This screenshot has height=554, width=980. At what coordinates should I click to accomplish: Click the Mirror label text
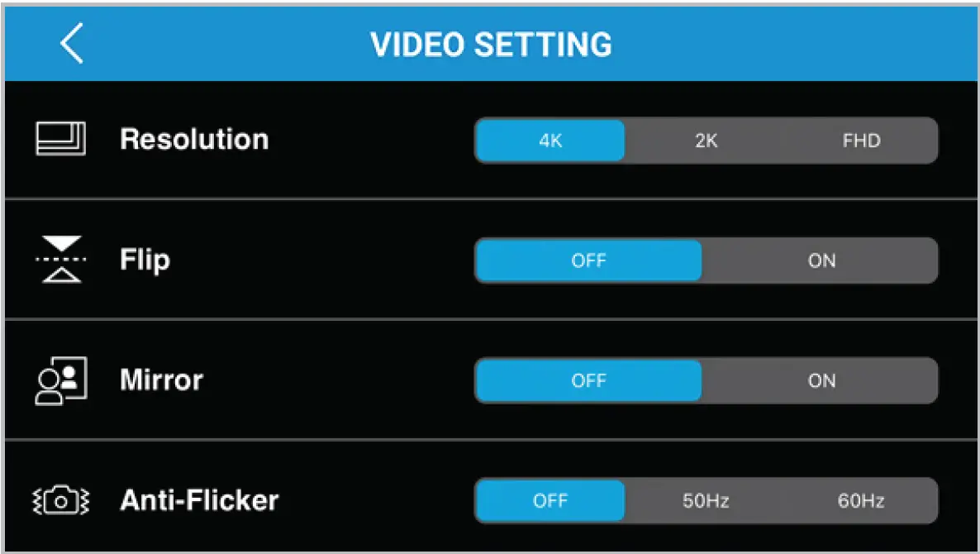161,380
